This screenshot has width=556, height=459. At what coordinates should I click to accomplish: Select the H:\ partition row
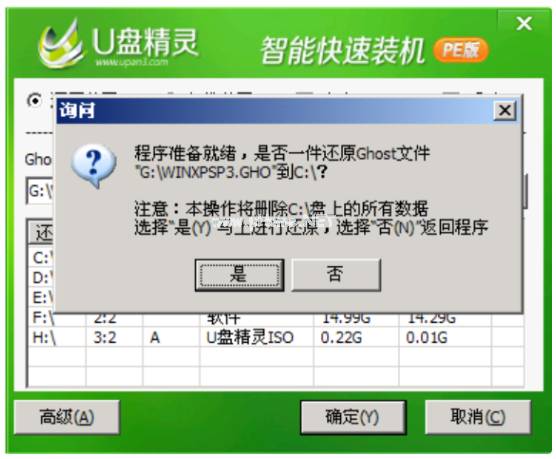click(x=276, y=337)
